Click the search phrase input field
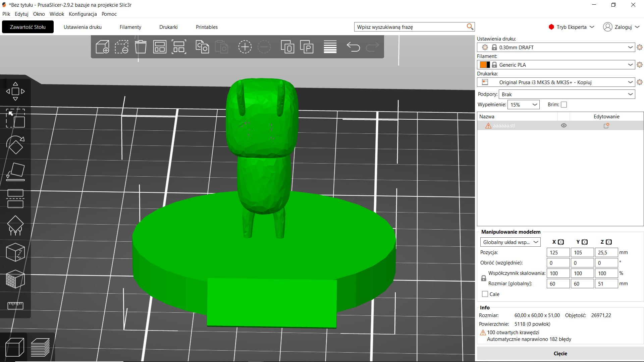This screenshot has height=362, width=644. (411, 27)
